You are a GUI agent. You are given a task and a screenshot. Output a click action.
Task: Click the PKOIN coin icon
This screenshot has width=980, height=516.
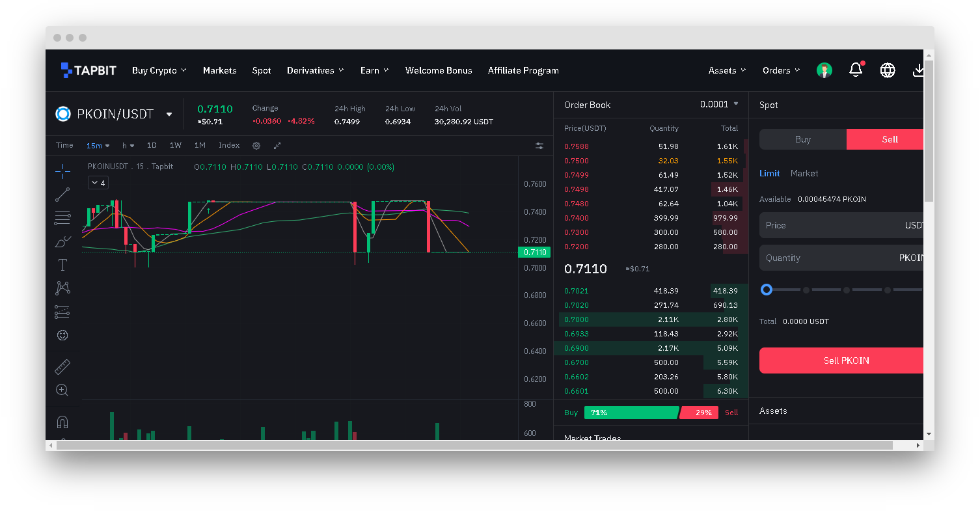click(x=63, y=114)
